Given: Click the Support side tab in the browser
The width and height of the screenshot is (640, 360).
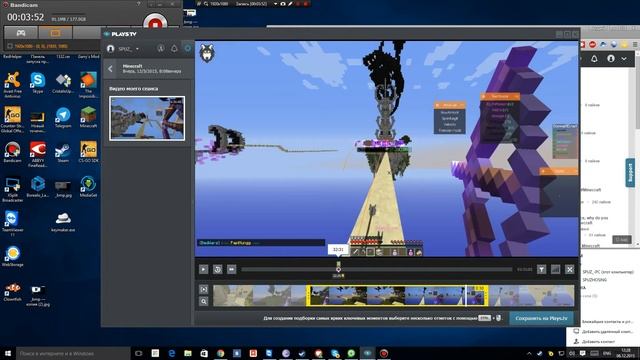Looking at the screenshot, I should coord(630,173).
